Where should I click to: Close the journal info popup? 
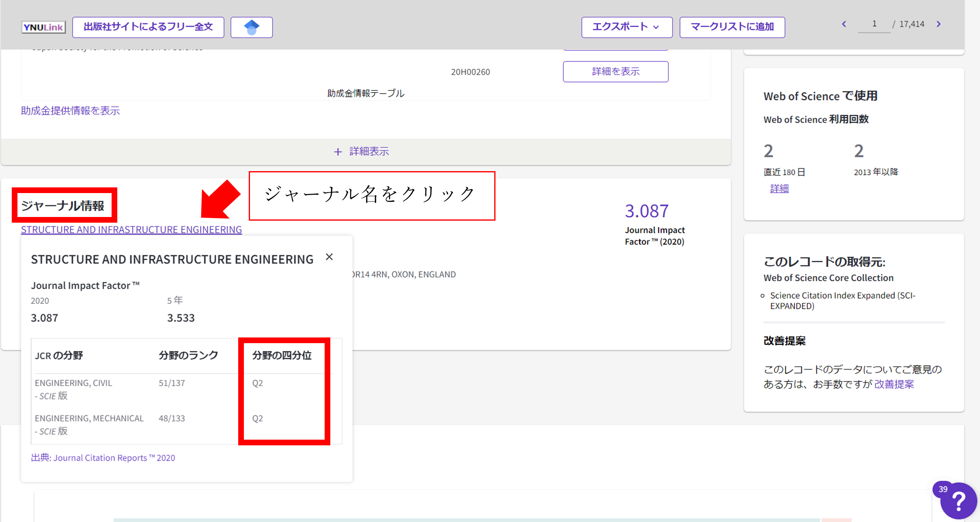pos(329,257)
